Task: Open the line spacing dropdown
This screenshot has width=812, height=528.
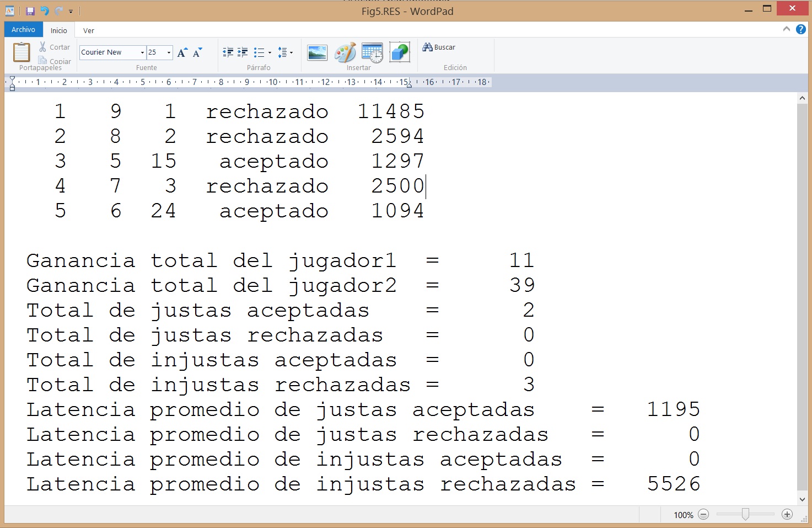Action: click(286, 52)
